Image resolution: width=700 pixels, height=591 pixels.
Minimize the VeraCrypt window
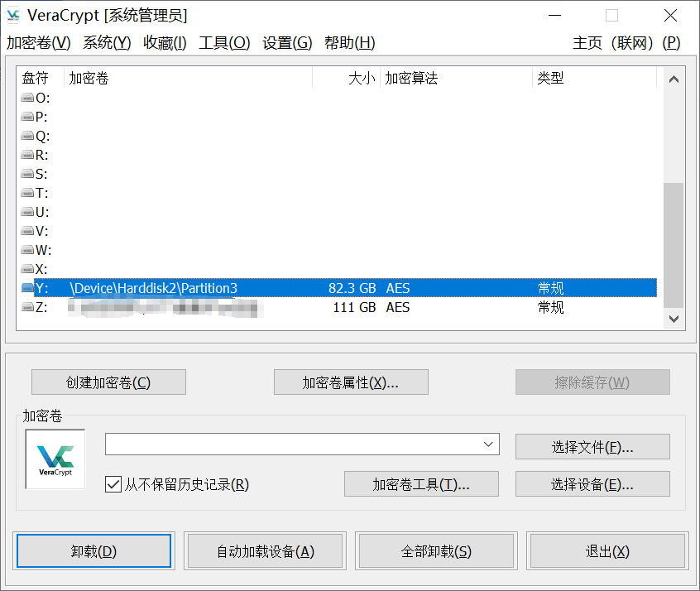[554, 16]
